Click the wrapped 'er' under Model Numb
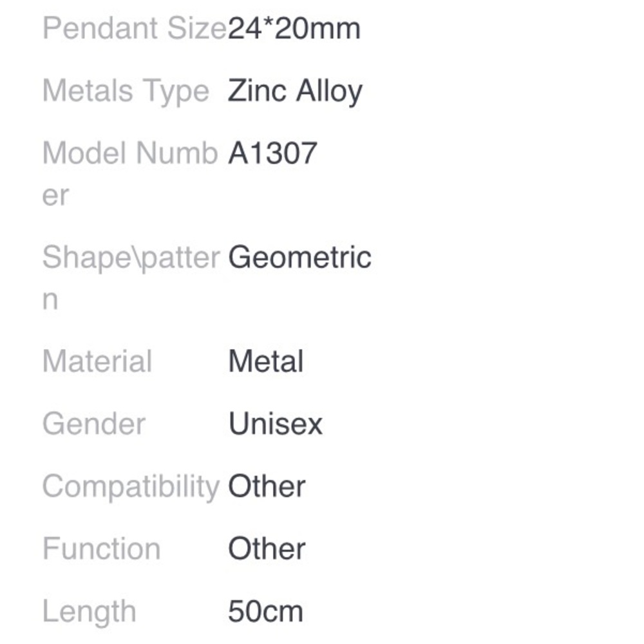 55,195
